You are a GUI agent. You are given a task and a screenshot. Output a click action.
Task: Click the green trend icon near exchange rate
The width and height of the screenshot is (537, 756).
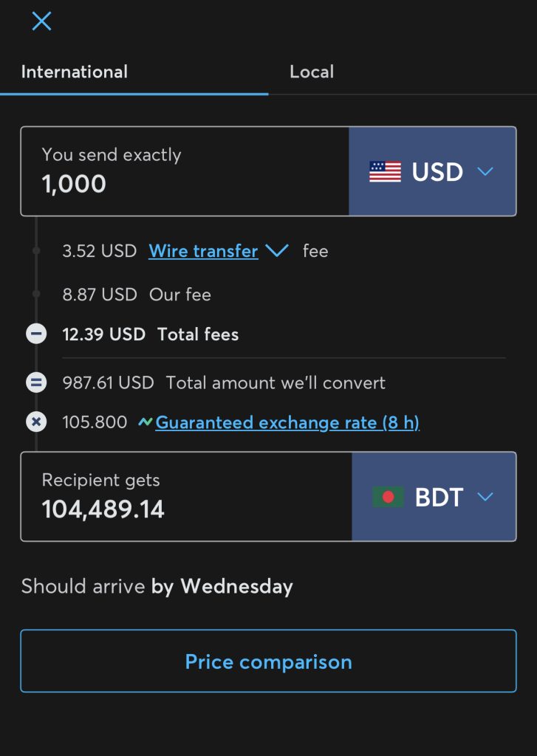click(145, 423)
